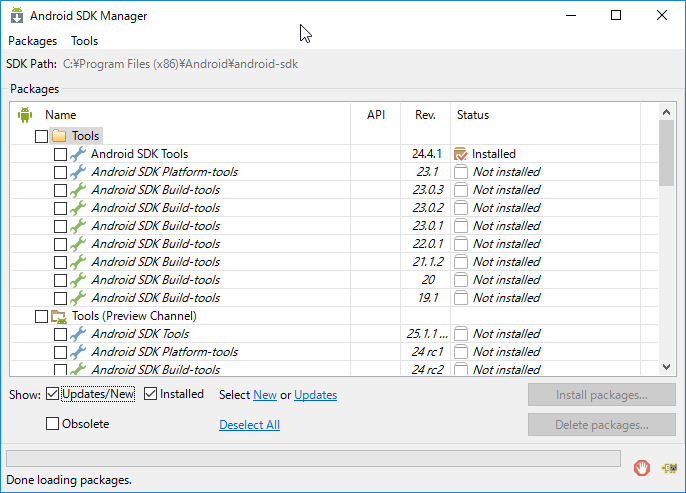Select the Tools group label
The width and height of the screenshot is (686, 493).
tap(86, 136)
